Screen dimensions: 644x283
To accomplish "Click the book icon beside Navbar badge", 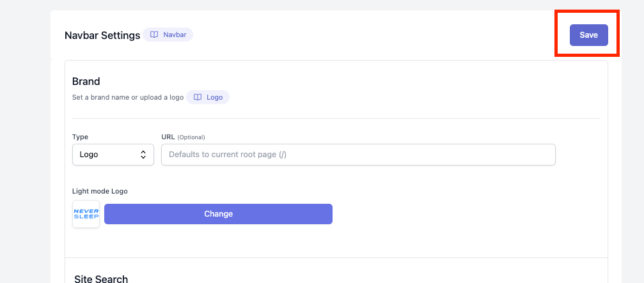I will coord(154,35).
